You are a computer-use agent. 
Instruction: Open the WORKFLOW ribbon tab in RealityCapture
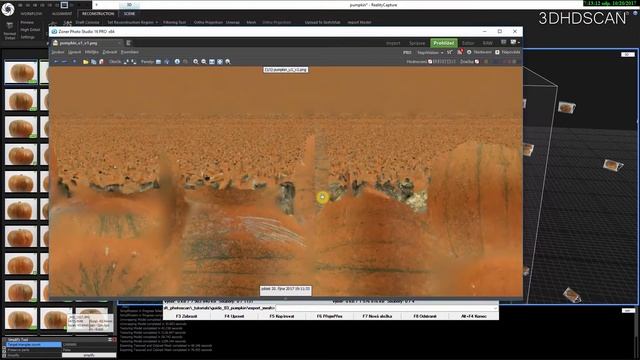[x=31, y=13]
